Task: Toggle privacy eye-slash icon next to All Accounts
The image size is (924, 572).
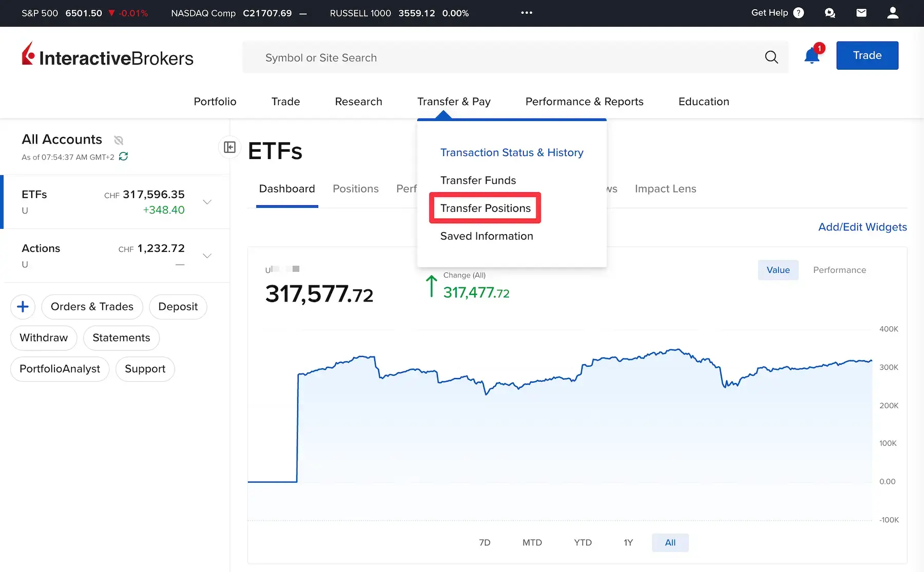Action: pyautogui.click(x=119, y=140)
